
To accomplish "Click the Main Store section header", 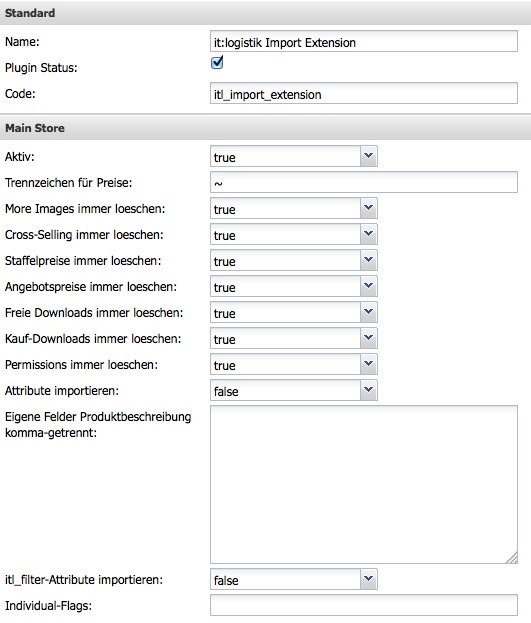I will (x=266, y=128).
